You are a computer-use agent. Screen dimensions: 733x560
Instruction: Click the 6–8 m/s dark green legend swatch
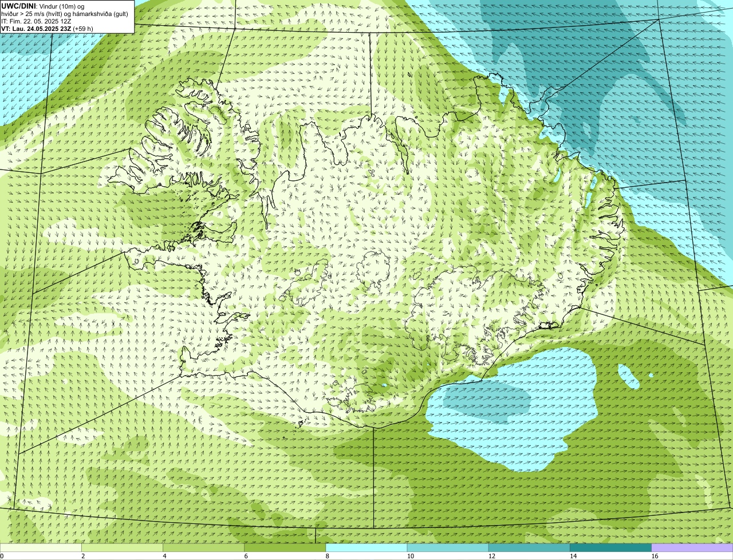[285, 547]
